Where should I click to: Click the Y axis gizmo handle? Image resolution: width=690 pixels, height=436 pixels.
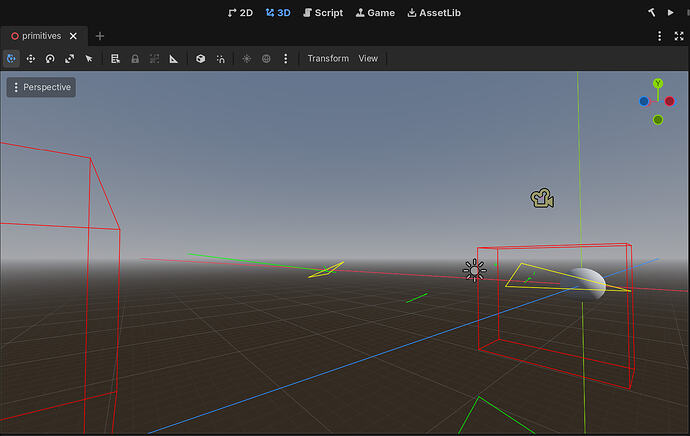click(658, 83)
